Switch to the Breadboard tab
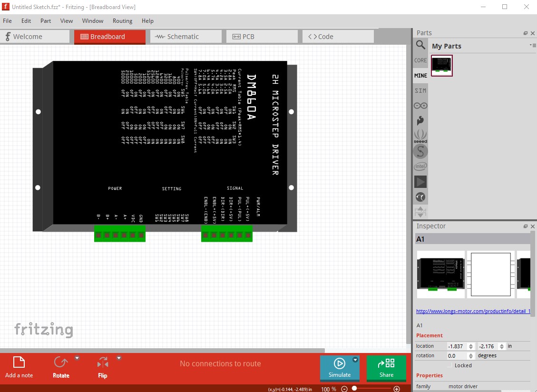 tap(110, 37)
